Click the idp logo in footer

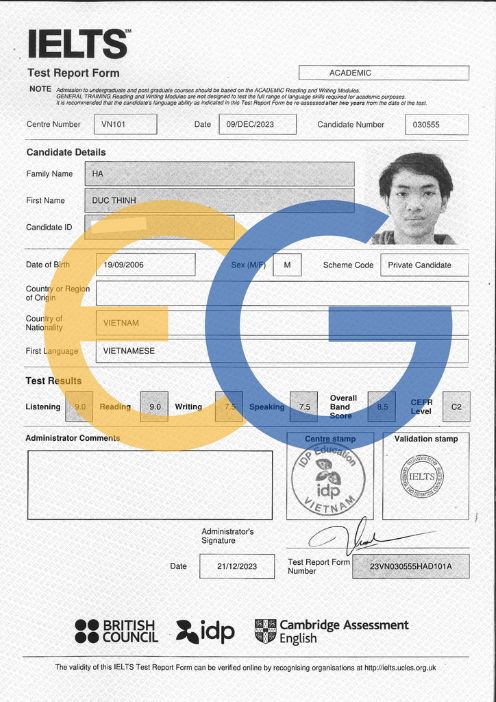coord(205,631)
